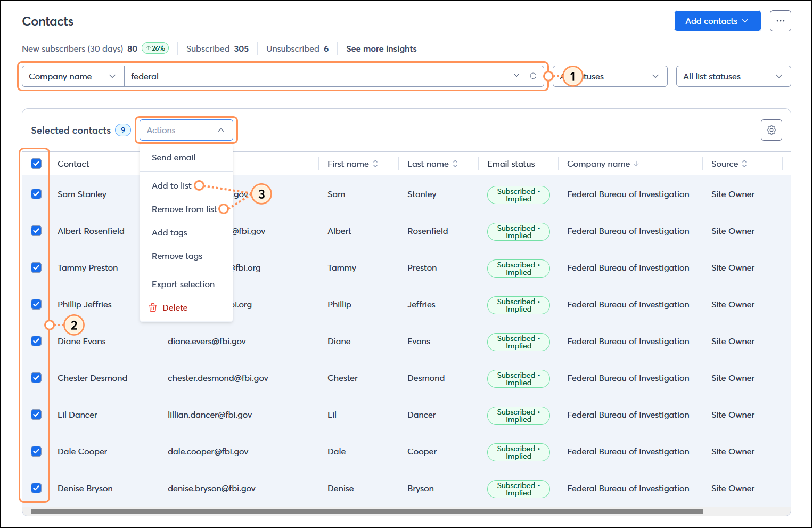Collapse the Actions dropdown
The height and width of the screenshot is (528, 812).
[x=186, y=129]
